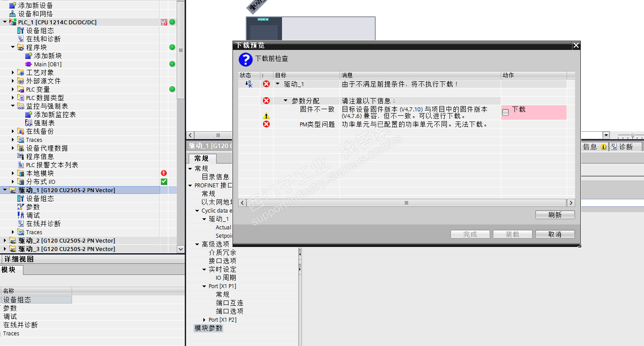Select 端口互连 under Port [X1 P1]
The width and height of the screenshot is (644, 346).
pos(229,303)
